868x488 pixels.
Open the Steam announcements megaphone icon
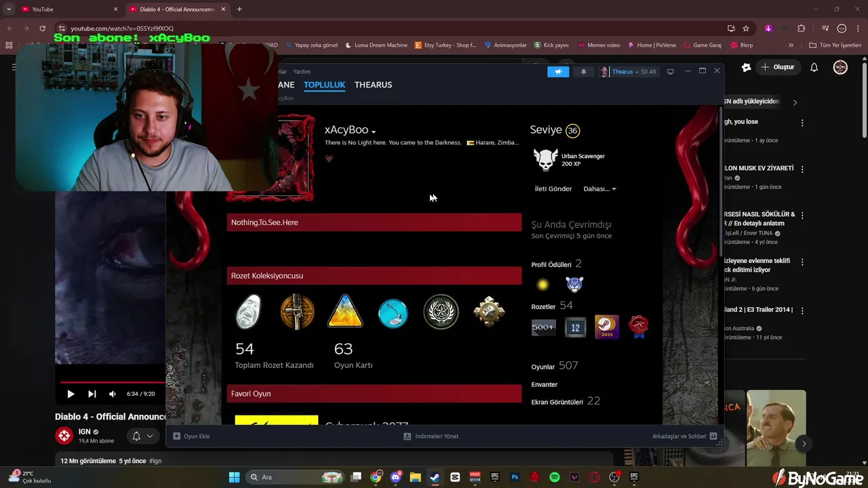[558, 72]
